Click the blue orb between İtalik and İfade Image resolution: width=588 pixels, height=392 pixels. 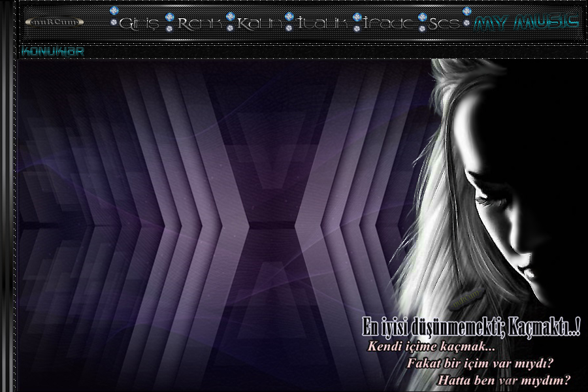tap(357, 16)
